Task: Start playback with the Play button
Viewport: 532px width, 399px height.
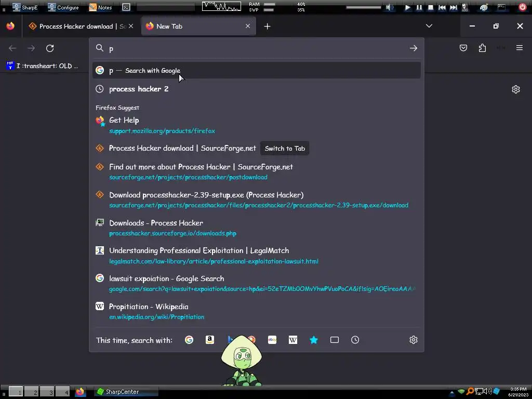Action: click(407, 7)
